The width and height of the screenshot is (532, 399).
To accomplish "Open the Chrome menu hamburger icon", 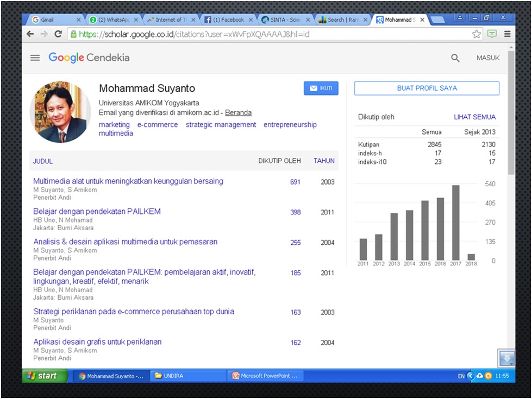I will [x=507, y=34].
